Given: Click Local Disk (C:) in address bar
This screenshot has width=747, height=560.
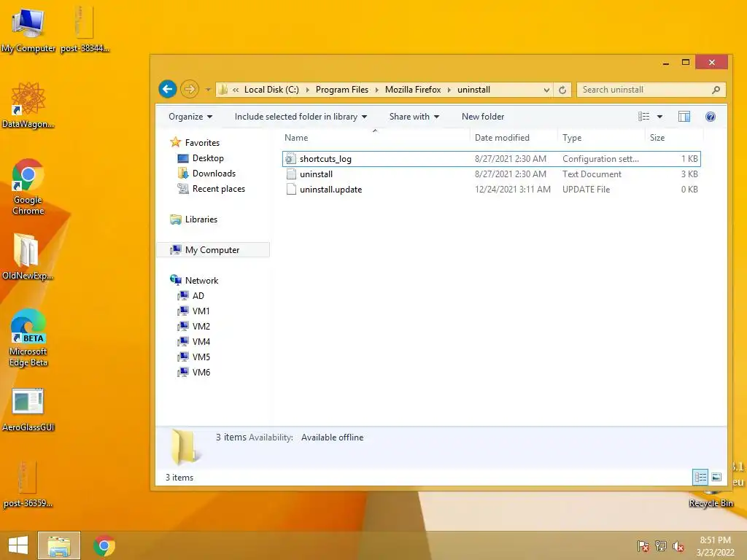Looking at the screenshot, I should (x=271, y=90).
